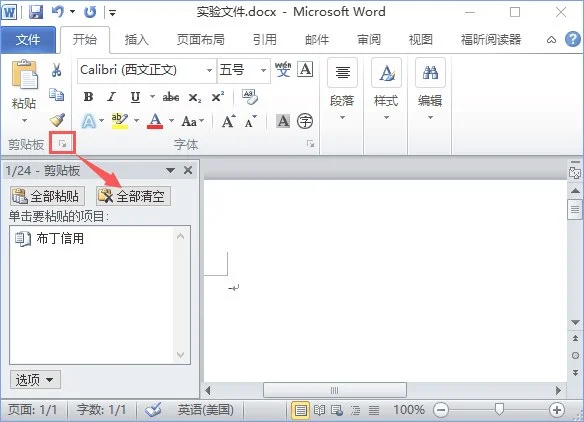Image resolution: width=584 pixels, height=422 pixels.
Task: Click the enclosed character 字 icon
Action: pyautogui.click(x=305, y=121)
